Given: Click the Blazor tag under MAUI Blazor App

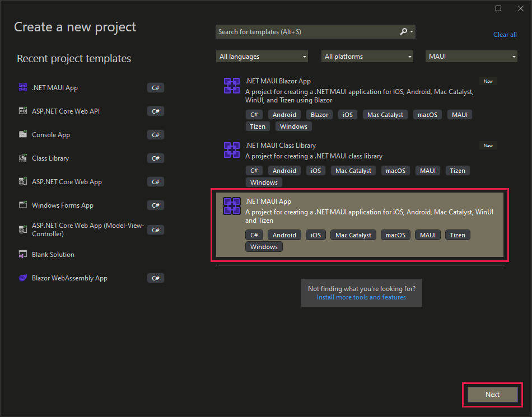Looking at the screenshot, I should (x=319, y=115).
